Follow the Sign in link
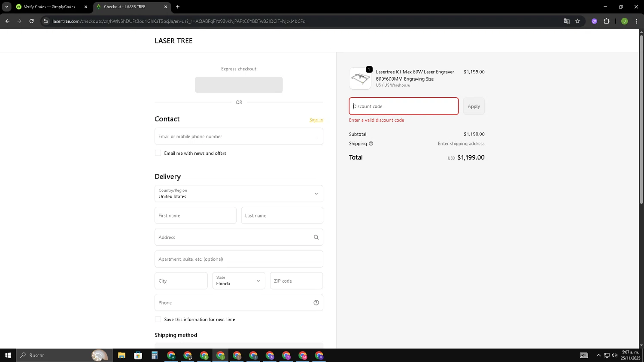 pyautogui.click(x=316, y=120)
